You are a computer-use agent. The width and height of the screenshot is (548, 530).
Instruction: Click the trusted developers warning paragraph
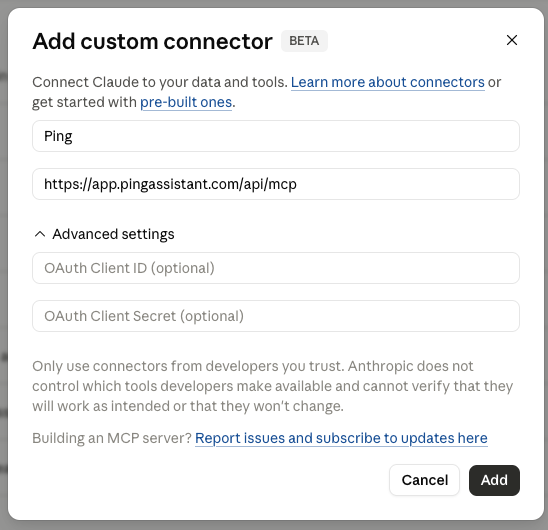pos(273,386)
